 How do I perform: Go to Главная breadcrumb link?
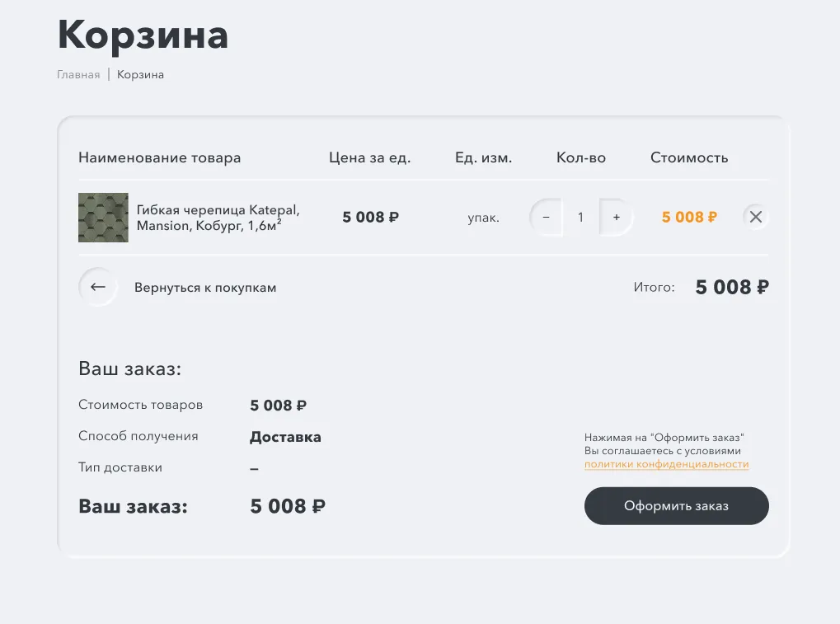(x=78, y=74)
